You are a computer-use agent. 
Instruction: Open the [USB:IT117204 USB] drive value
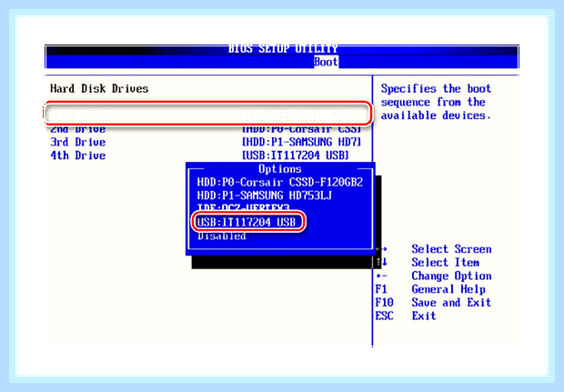pyautogui.click(x=296, y=156)
